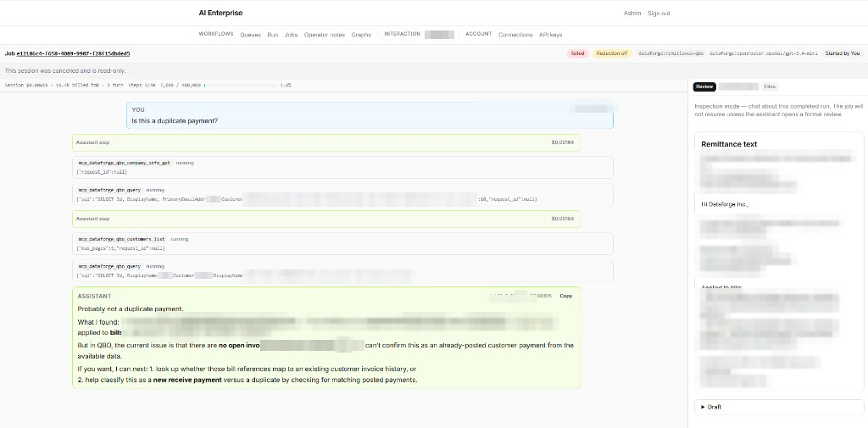Click the 'Hi Dataforge Inc.,' line
868x428 pixels.
pyautogui.click(x=726, y=203)
